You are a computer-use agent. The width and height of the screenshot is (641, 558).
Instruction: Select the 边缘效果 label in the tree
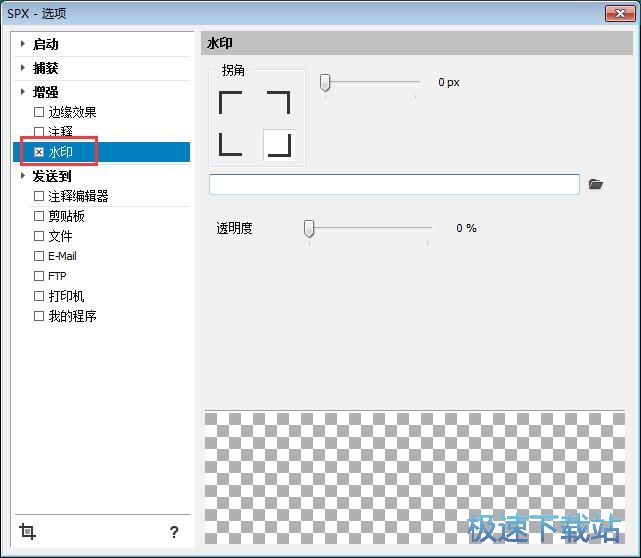(72, 112)
